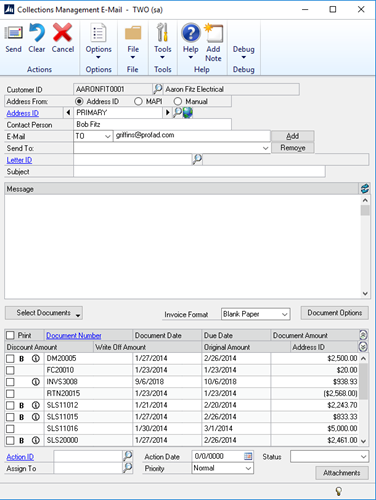Click the Help question mark icon
This screenshot has width=376, height=500.
(x=191, y=33)
